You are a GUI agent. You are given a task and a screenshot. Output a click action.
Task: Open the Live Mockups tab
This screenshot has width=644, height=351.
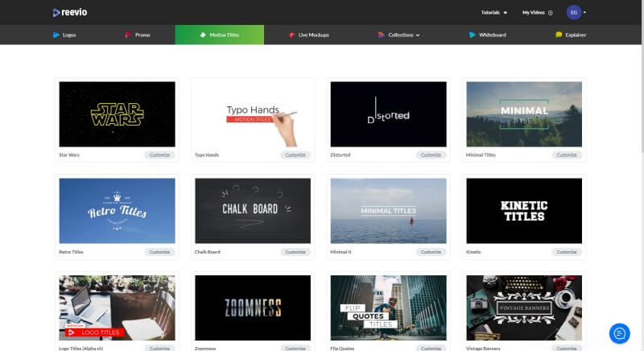click(x=309, y=35)
